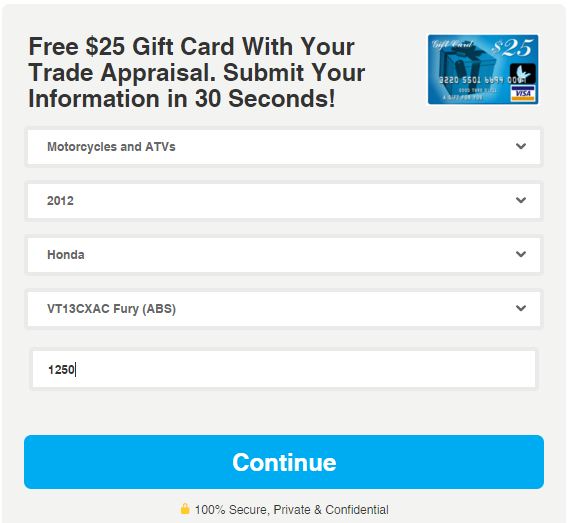The width and height of the screenshot is (570, 523).
Task: Focus the mileage field containing 1250
Action: 284,369
